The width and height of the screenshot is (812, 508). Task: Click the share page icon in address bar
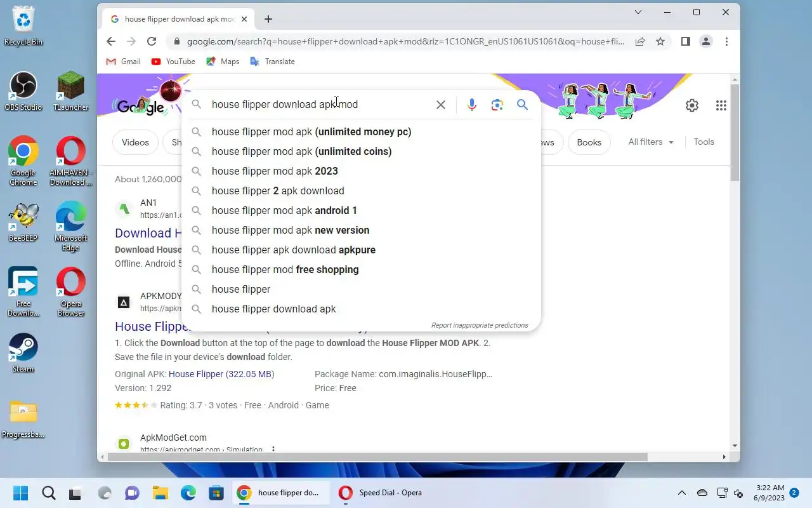(x=640, y=41)
